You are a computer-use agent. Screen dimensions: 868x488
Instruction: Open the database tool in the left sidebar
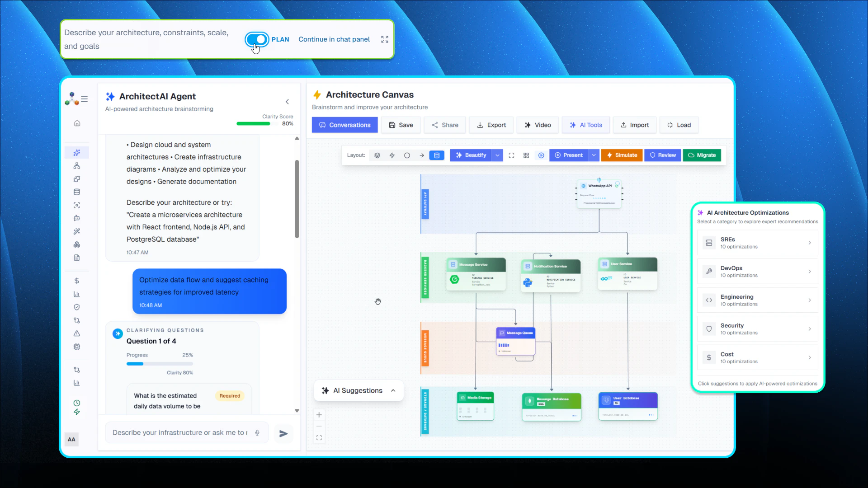(77, 192)
